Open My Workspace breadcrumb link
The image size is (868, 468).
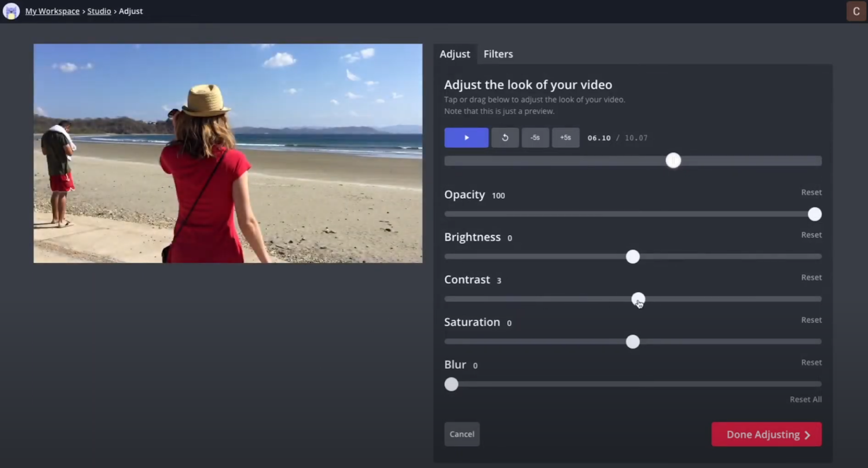pyautogui.click(x=52, y=11)
